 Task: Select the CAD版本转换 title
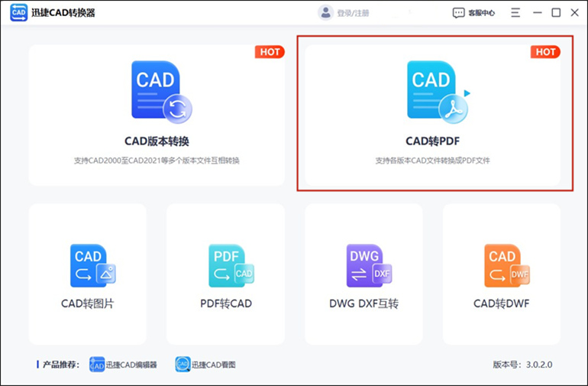(157, 141)
